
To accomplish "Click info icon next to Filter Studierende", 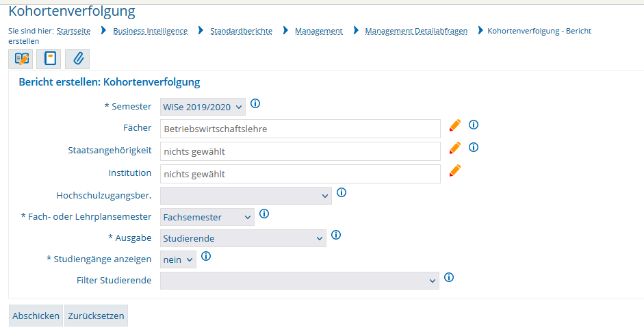I will click(449, 278).
